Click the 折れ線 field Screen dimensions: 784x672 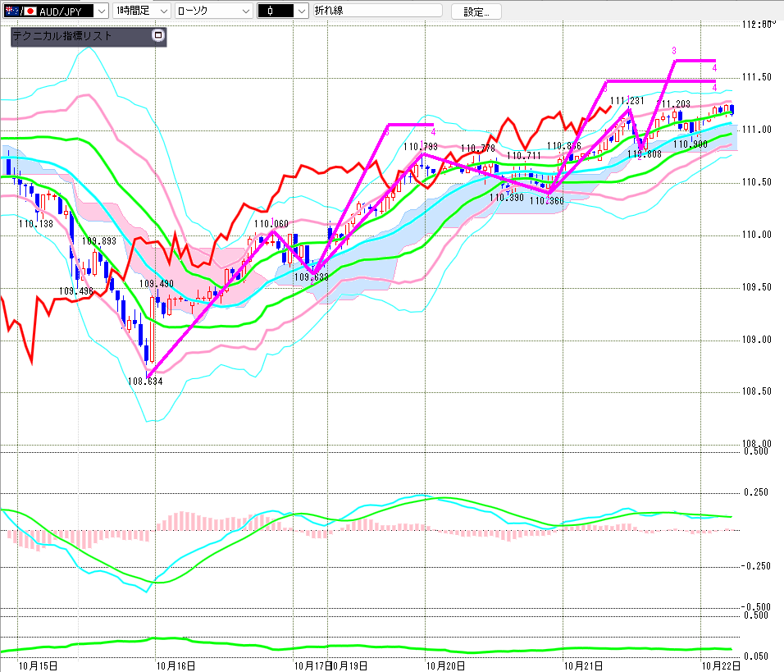click(377, 11)
